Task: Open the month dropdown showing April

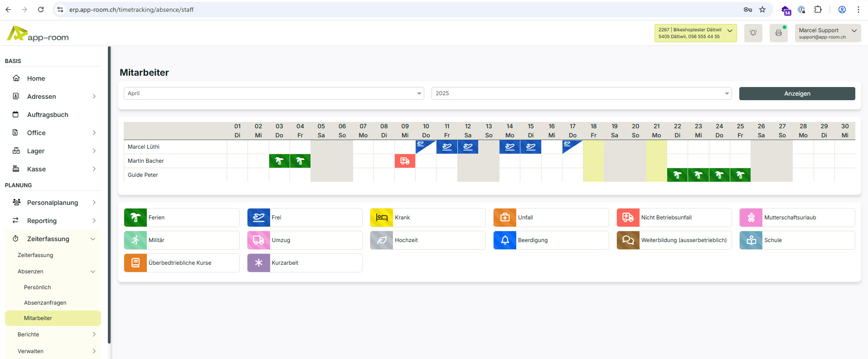Action: click(x=274, y=93)
